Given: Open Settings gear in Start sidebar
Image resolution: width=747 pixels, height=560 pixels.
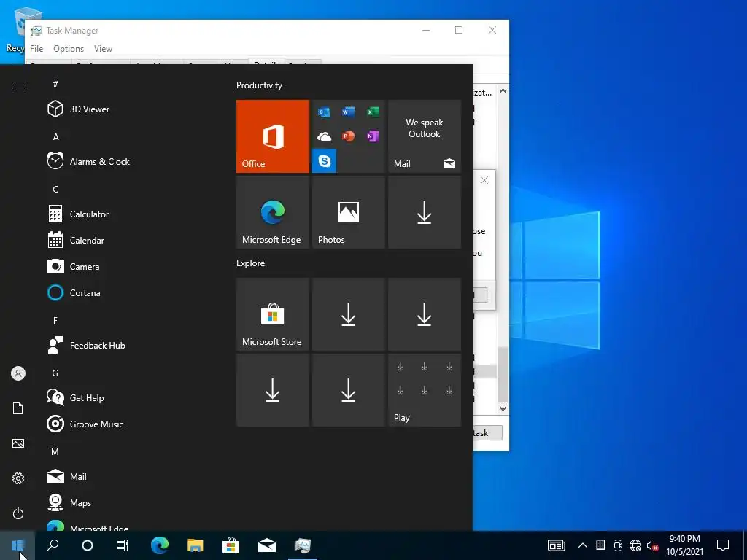Looking at the screenshot, I should click(x=18, y=478).
